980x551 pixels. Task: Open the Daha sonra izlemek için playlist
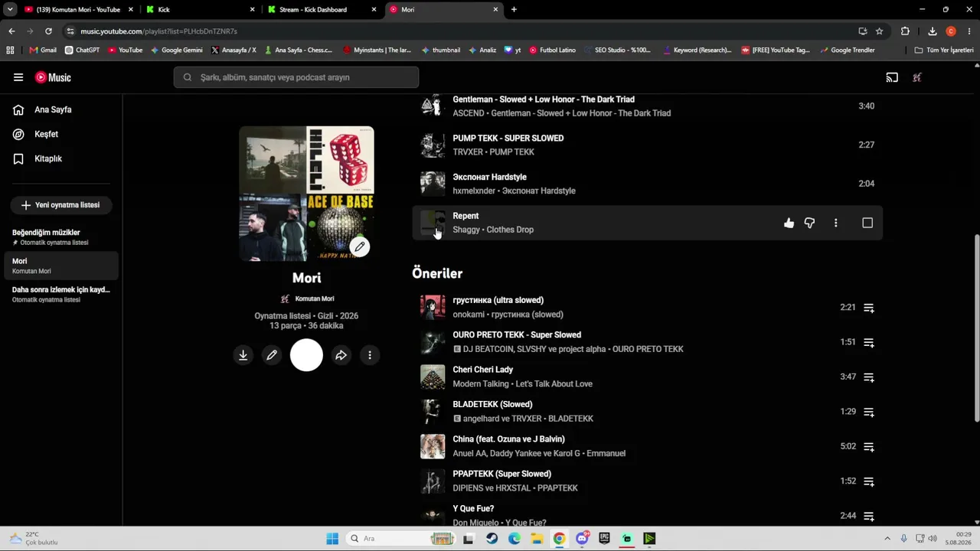coord(61,295)
